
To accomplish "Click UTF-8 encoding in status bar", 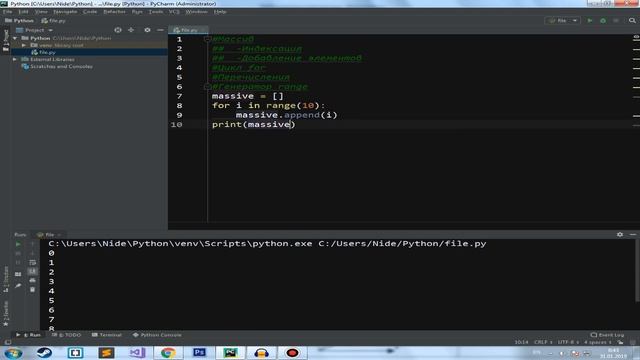I will coord(568,342).
